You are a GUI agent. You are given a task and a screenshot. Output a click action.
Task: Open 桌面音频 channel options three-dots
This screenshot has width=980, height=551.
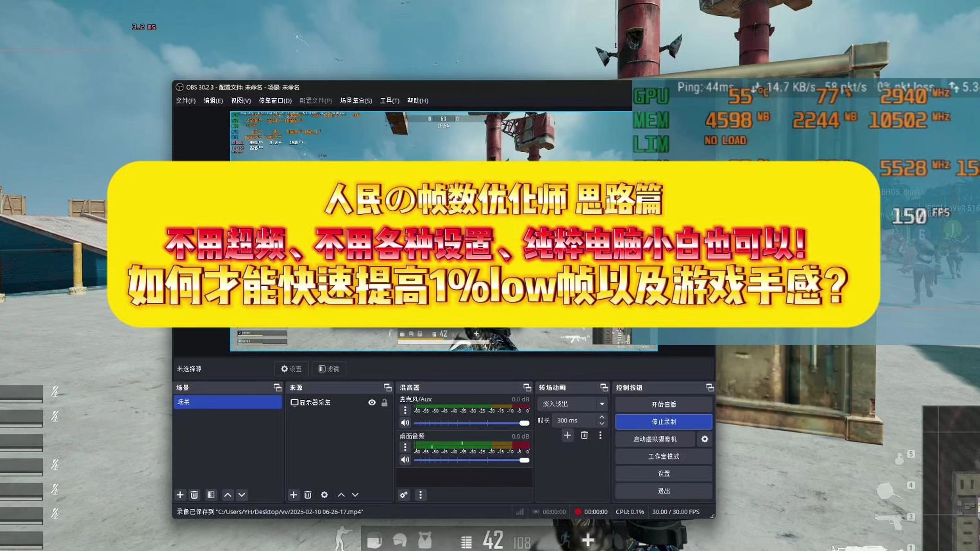click(405, 447)
